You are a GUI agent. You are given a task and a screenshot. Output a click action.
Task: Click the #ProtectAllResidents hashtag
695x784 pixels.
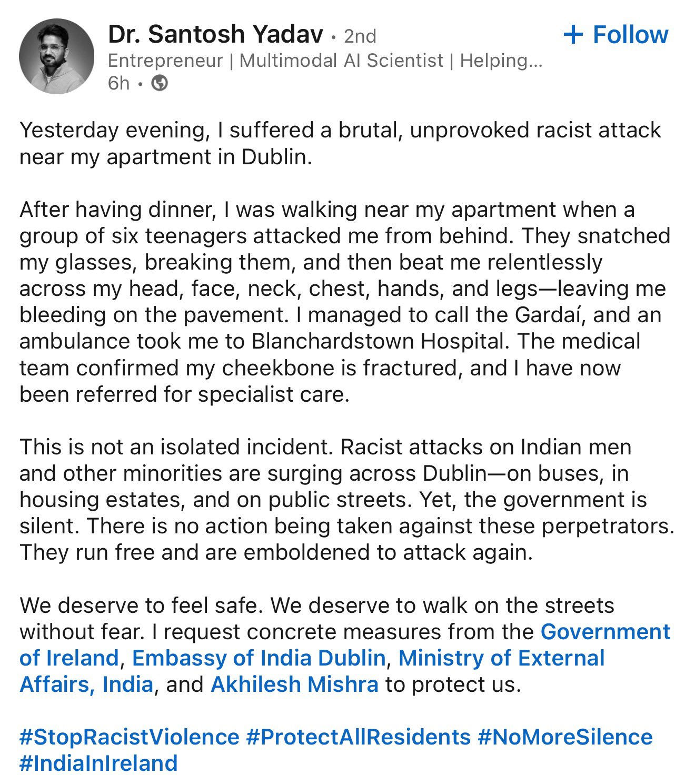click(x=358, y=737)
